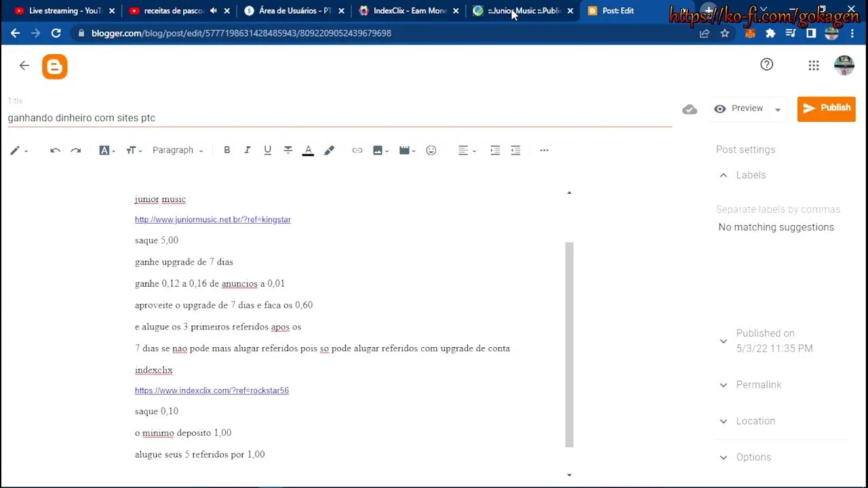Switch to the Área de Usuários tab
868x488 pixels.
coord(293,11)
